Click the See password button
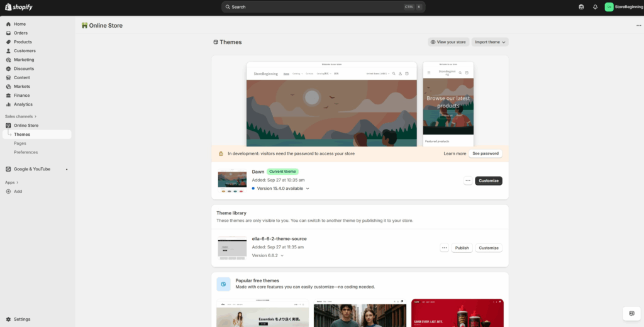The width and height of the screenshot is (644, 327). 486,153
